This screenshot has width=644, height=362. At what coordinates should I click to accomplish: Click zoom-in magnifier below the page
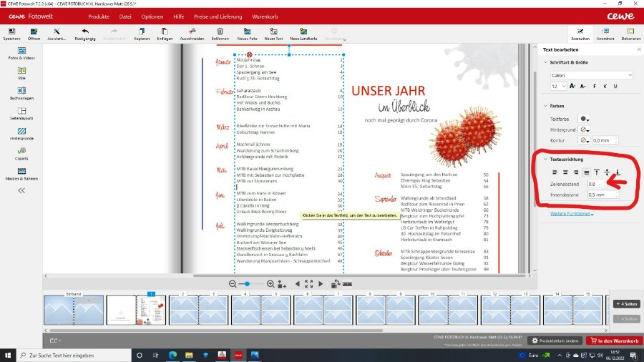pos(270,284)
